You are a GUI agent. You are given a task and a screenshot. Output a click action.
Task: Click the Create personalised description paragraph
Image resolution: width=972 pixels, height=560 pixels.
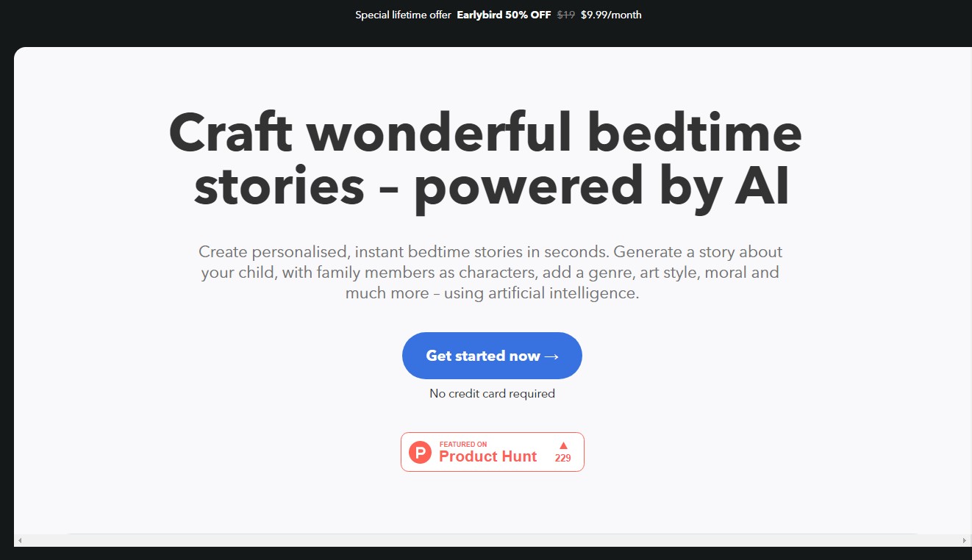pos(490,273)
